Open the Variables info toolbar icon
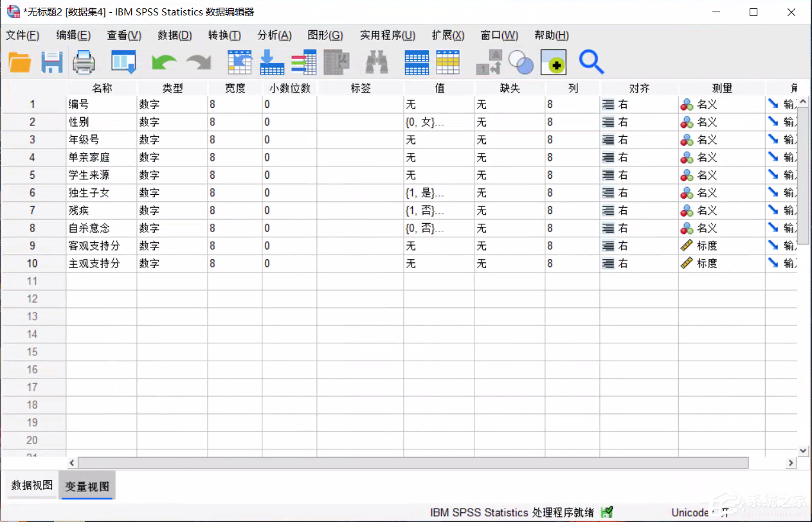 click(303, 62)
